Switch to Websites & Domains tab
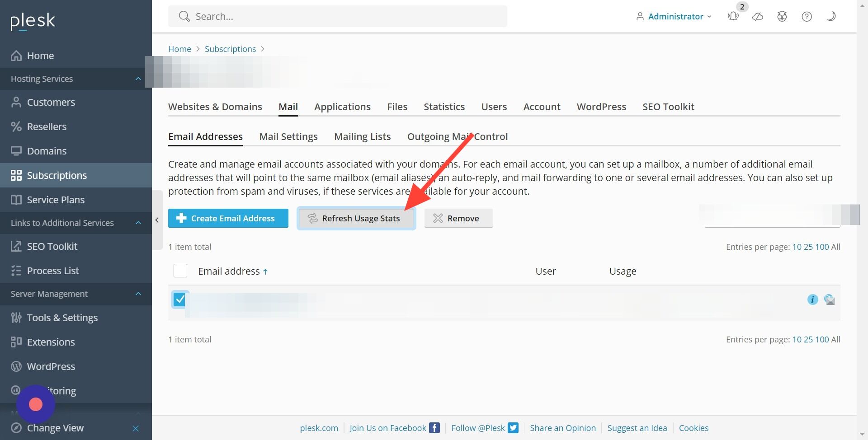The height and width of the screenshot is (440, 868). [x=215, y=107]
